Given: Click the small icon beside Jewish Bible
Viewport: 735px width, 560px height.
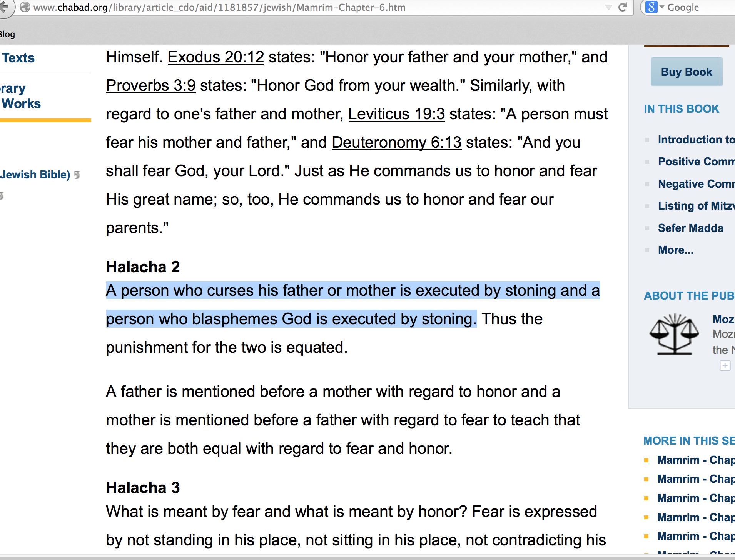Looking at the screenshot, I should click(77, 175).
